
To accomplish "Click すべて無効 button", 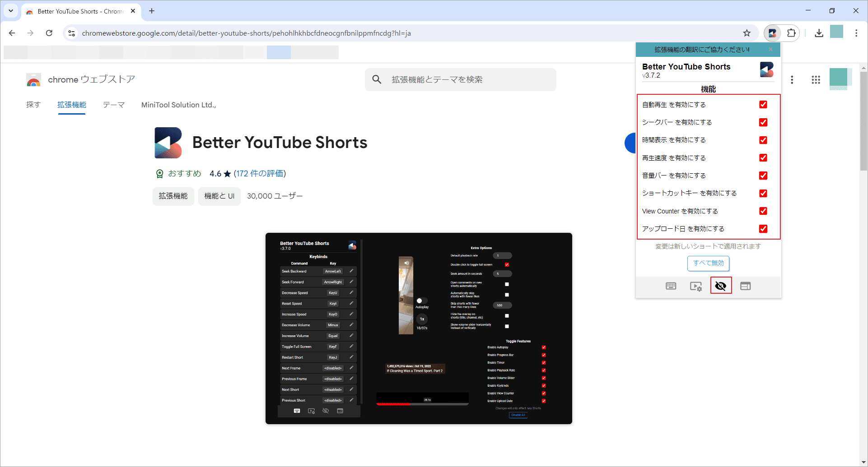I will tap(708, 263).
